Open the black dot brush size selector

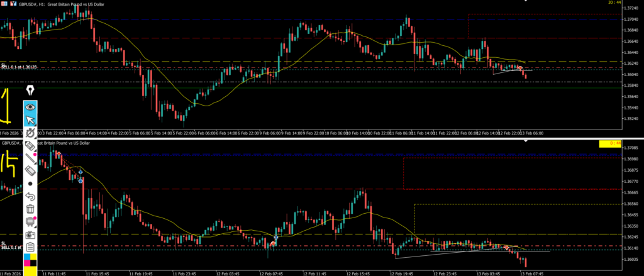(x=30, y=184)
